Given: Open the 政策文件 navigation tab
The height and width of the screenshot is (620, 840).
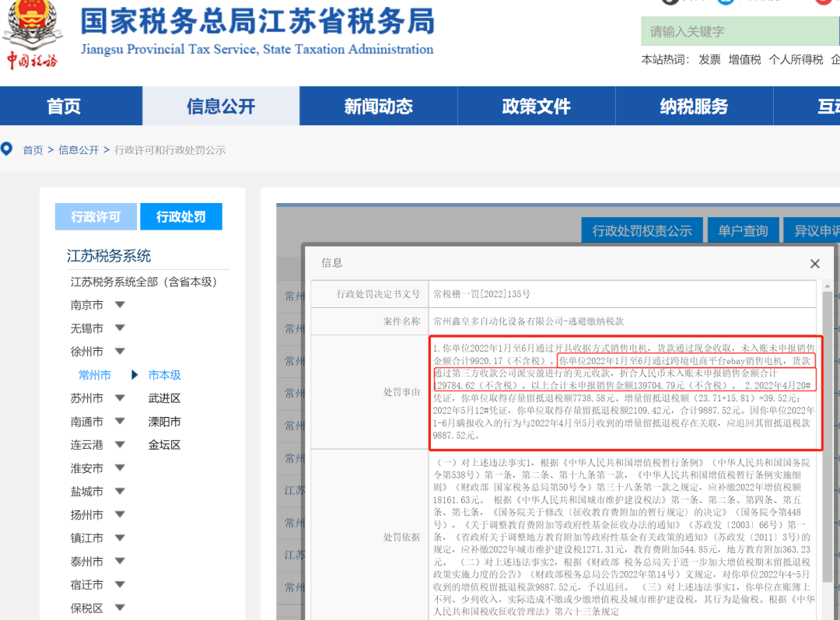Looking at the screenshot, I should click(536, 106).
